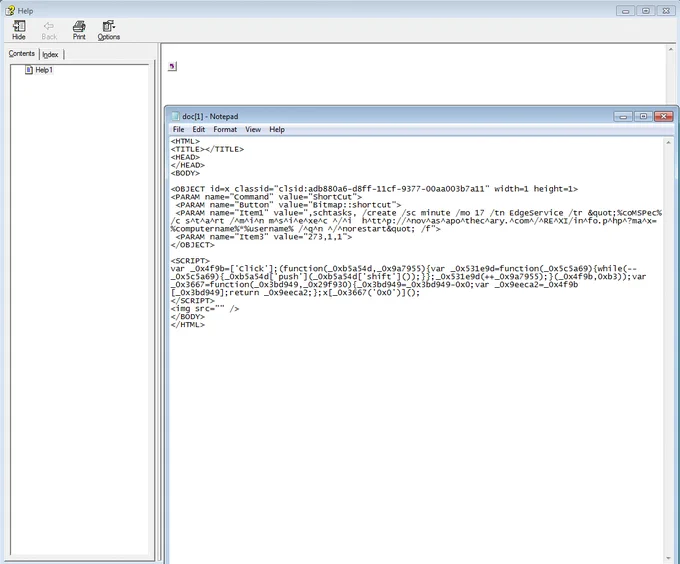Click the Notepad document icon in title bar
Viewport: 680px width, 564px height.
pyautogui.click(x=175, y=116)
